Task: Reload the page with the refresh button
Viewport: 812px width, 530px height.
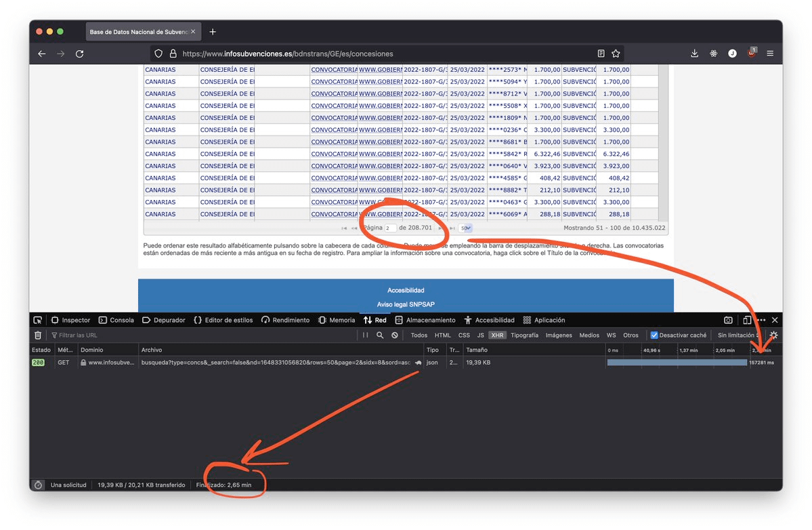Action: point(79,54)
